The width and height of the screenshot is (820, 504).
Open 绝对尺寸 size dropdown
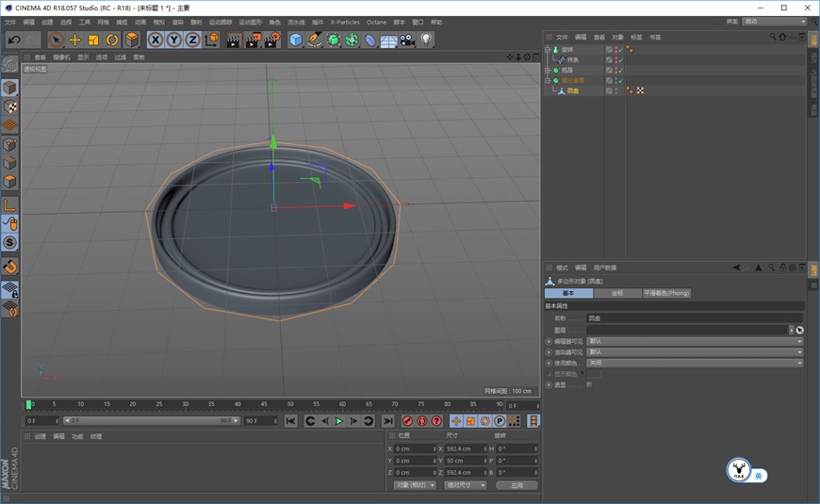point(466,485)
